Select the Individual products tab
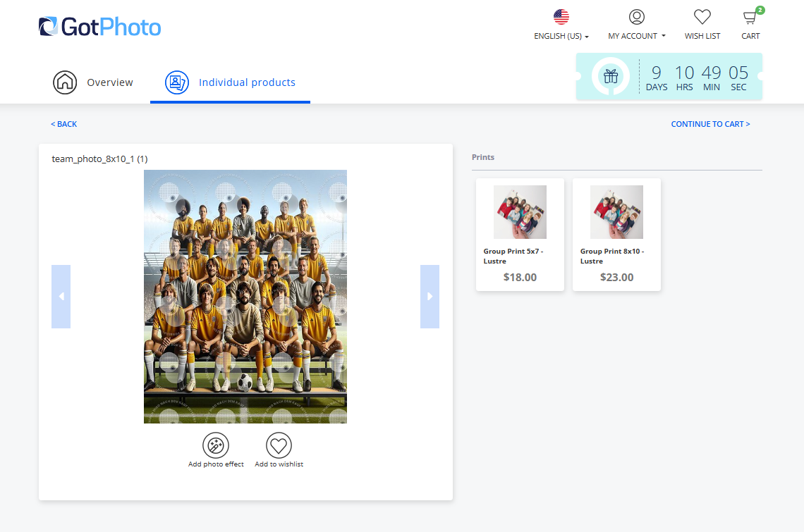Image resolution: width=804 pixels, height=532 pixels. [x=230, y=82]
